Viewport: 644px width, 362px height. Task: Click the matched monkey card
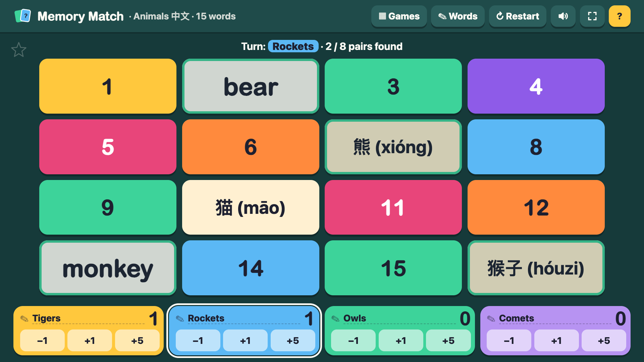point(108,268)
